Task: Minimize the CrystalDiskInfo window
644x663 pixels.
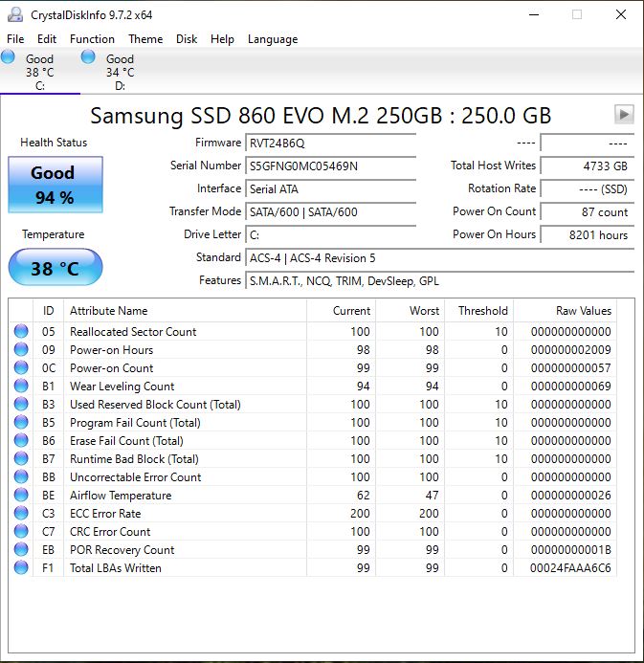Action: [x=534, y=14]
